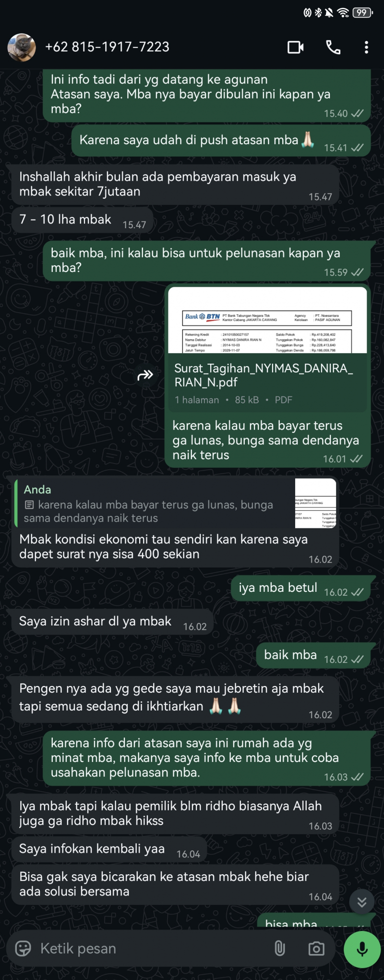384x980 pixels.
Task: Start a video call with contact
Action: [x=295, y=47]
